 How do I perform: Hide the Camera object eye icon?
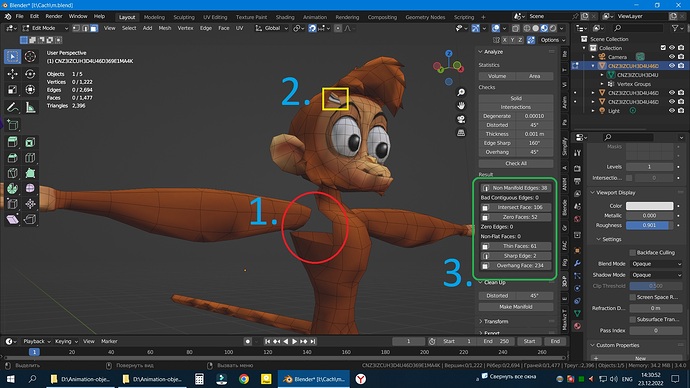coord(672,57)
